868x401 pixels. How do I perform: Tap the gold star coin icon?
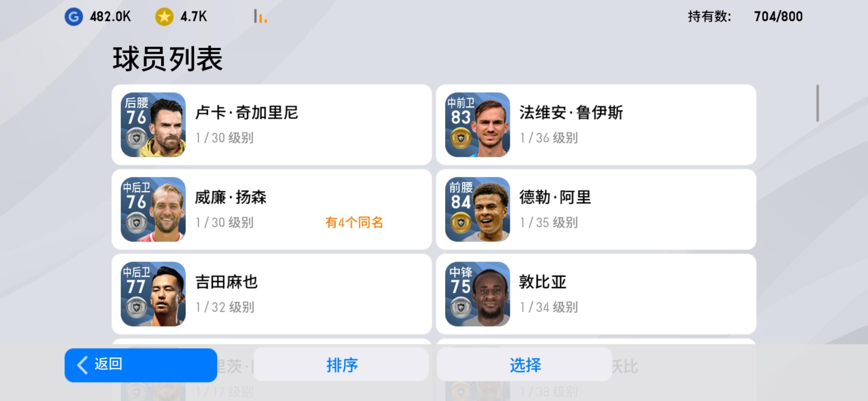click(x=164, y=17)
